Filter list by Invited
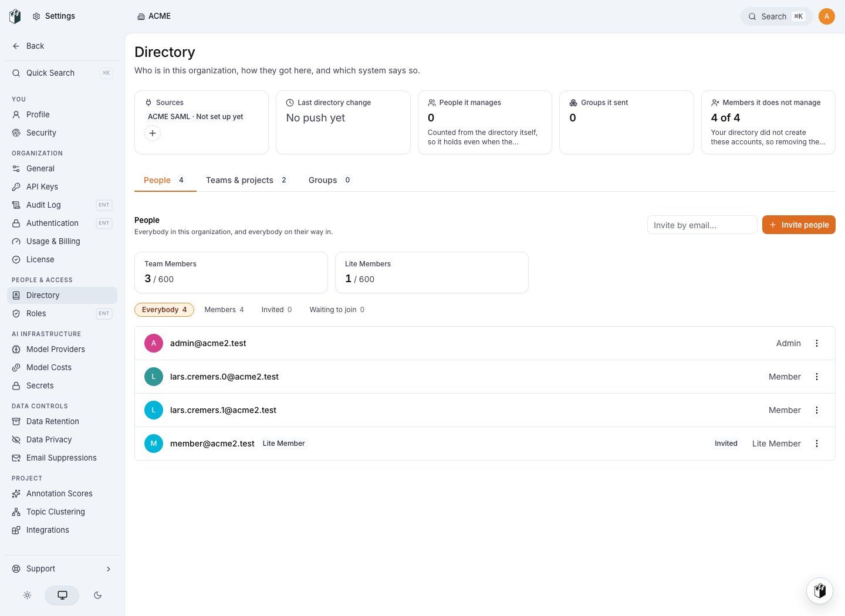The image size is (845, 616). (276, 310)
